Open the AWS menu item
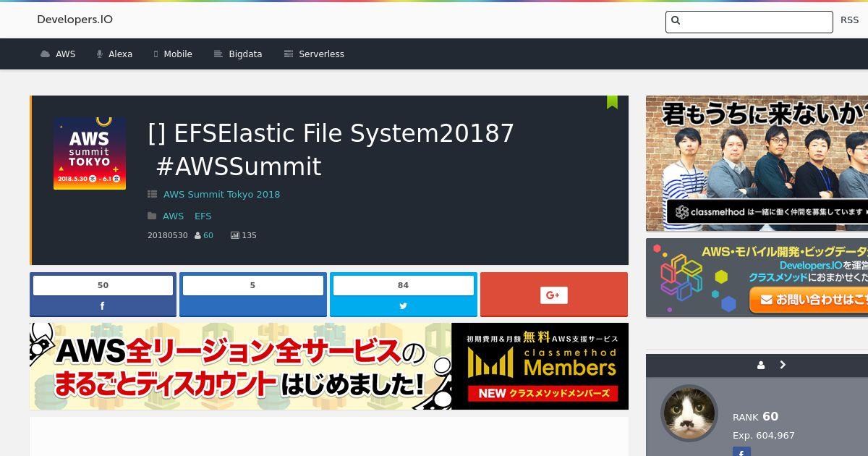868x456 pixels. 58,54
